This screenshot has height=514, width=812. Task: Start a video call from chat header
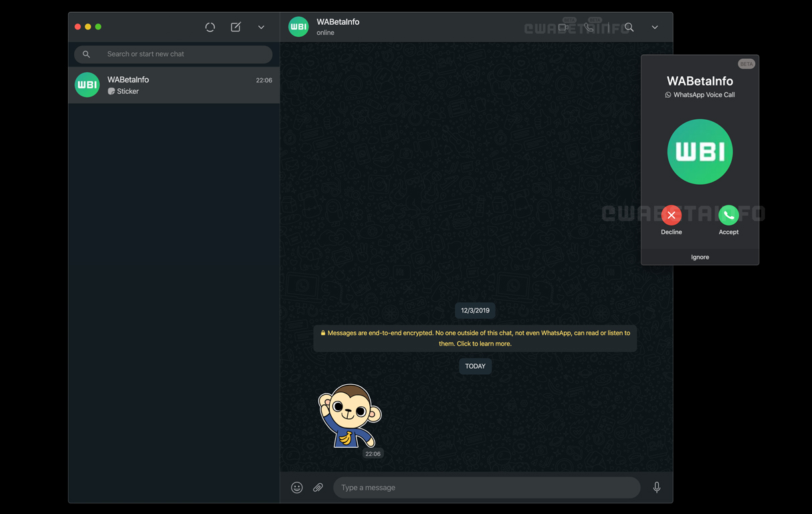563,27
